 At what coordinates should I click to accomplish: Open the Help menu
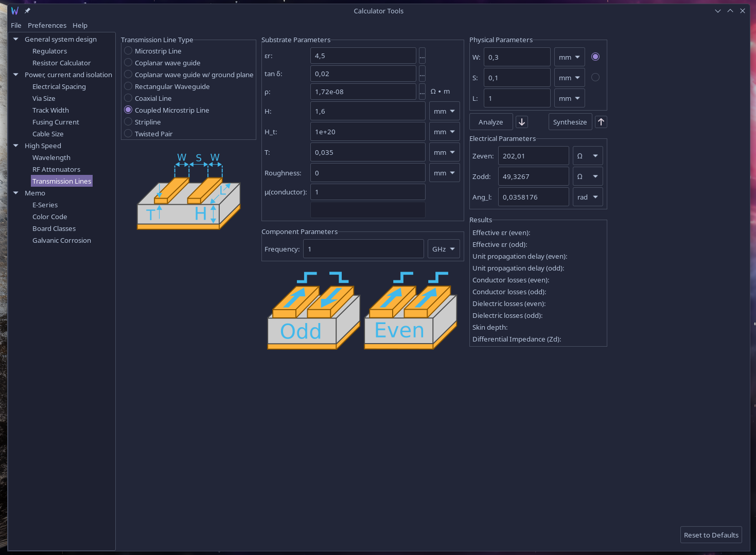80,25
